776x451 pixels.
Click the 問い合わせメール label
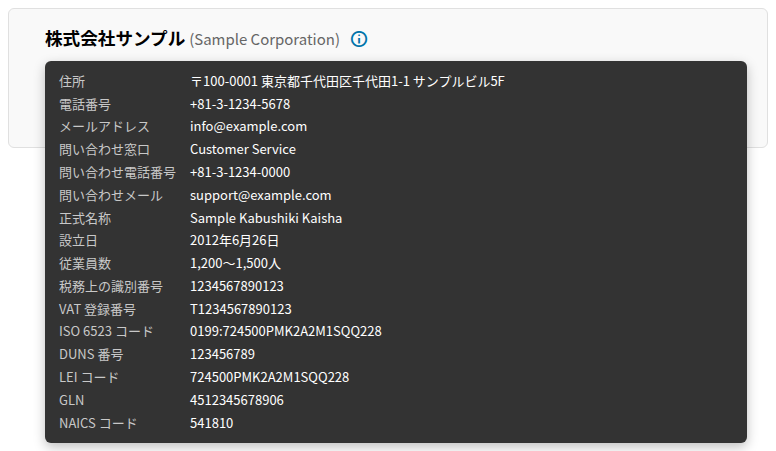pos(111,196)
